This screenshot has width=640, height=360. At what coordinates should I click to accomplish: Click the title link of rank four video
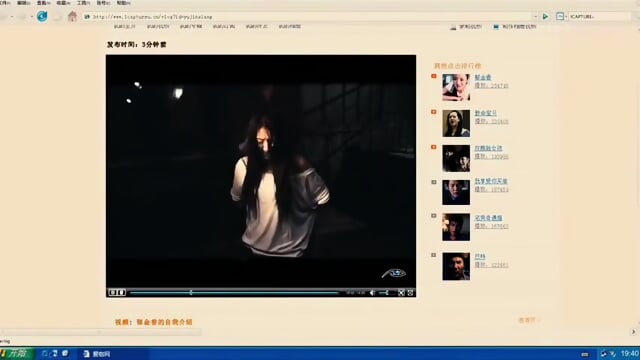pyautogui.click(x=491, y=181)
